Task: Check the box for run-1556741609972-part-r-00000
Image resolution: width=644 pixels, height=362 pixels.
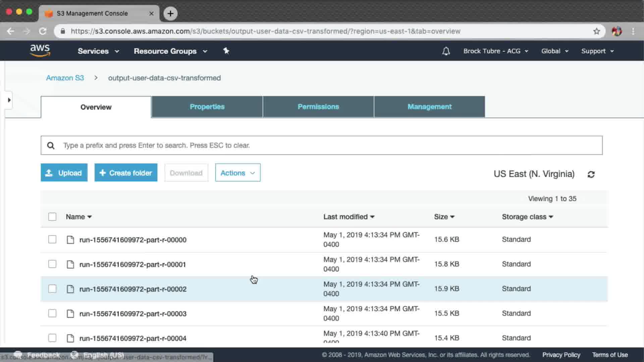Action: click(x=52, y=239)
